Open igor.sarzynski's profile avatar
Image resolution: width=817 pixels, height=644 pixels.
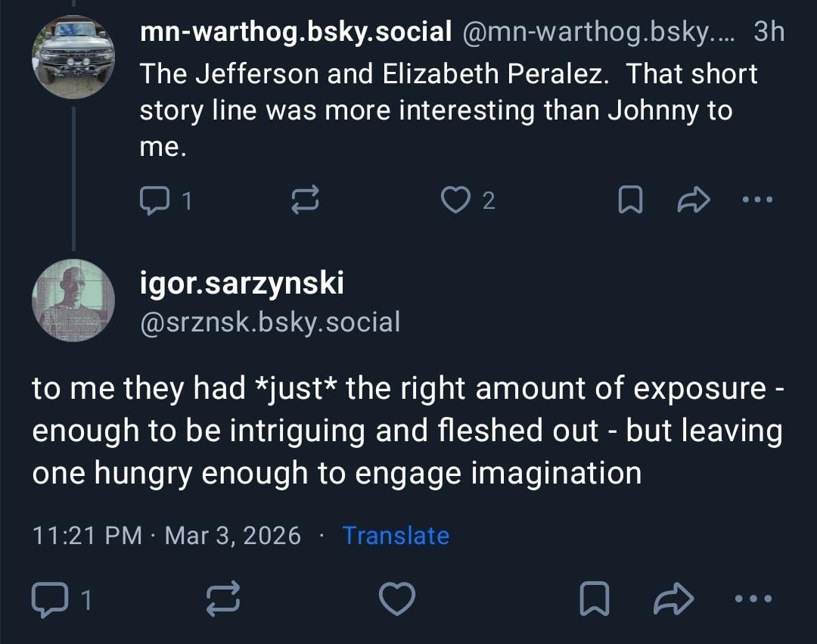click(x=73, y=300)
